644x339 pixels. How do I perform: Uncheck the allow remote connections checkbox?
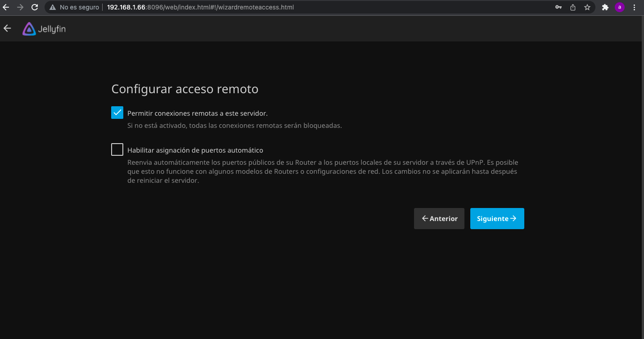click(117, 113)
